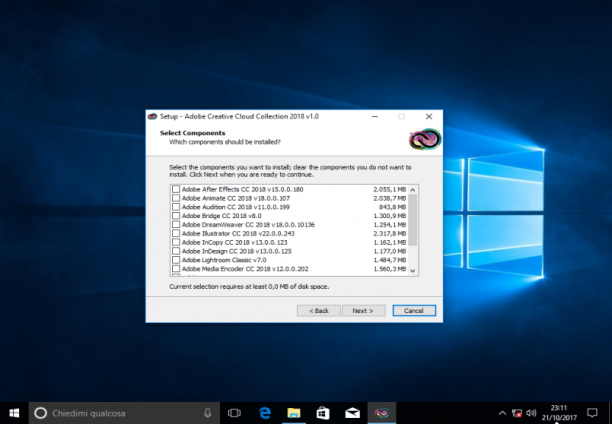Open Microsoft Store from taskbar
This screenshot has height=424, width=612.
point(323,413)
